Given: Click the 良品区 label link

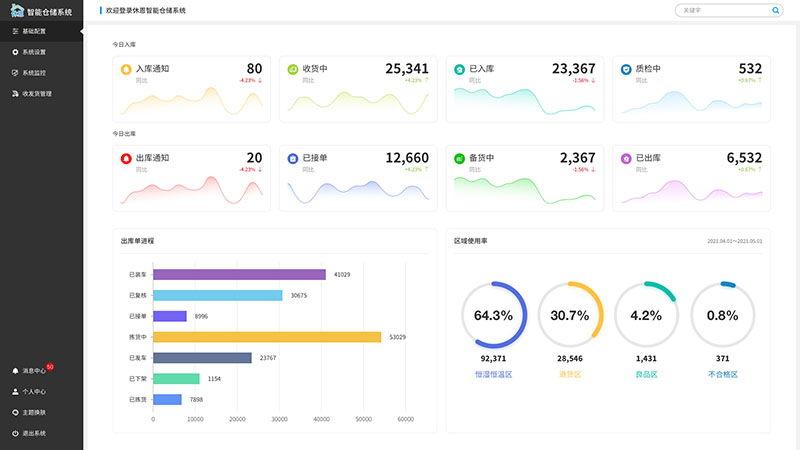Looking at the screenshot, I should click(x=646, y=374).
